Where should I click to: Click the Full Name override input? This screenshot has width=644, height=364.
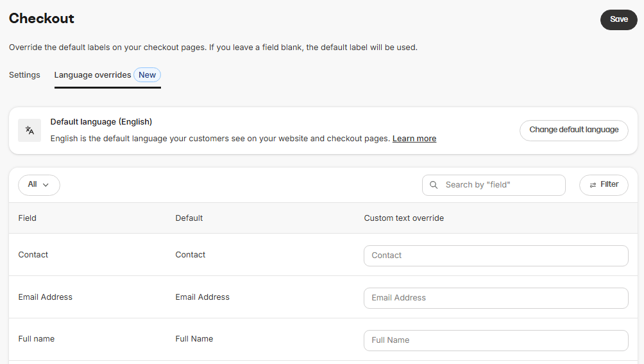[496, 340]
